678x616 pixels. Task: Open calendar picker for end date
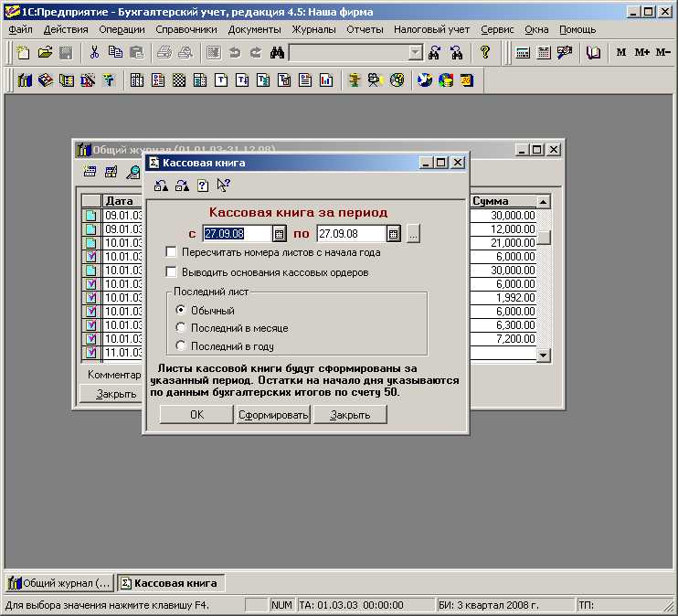(x=394, y=234)
